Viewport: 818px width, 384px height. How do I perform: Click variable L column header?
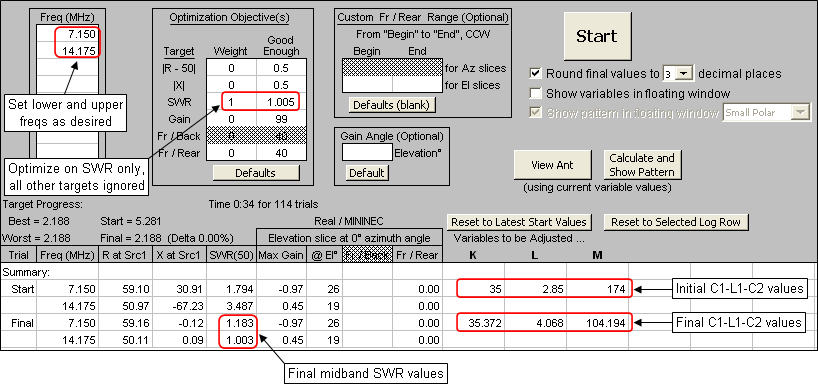pos(535,255)
